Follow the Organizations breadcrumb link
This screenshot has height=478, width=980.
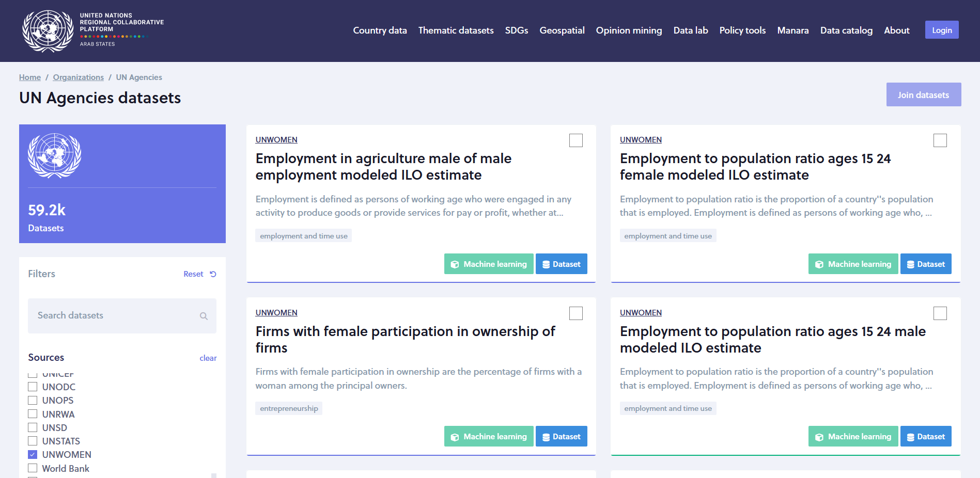78,77
